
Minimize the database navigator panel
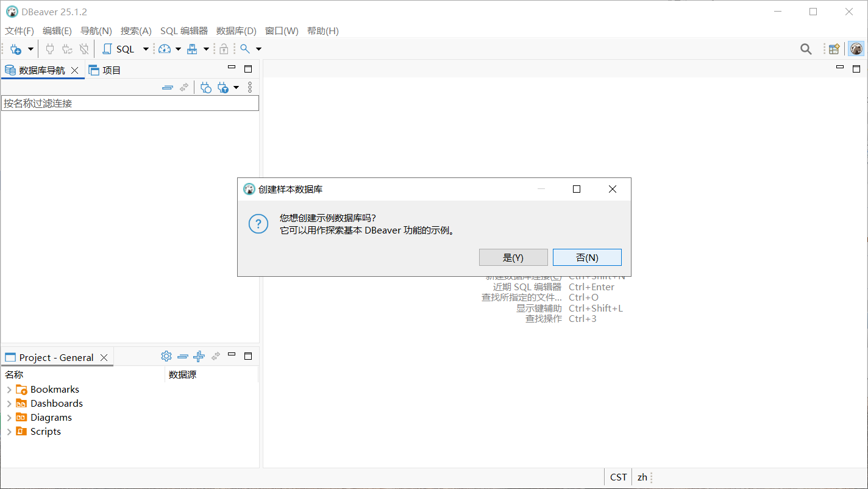(x=231, y=68)
